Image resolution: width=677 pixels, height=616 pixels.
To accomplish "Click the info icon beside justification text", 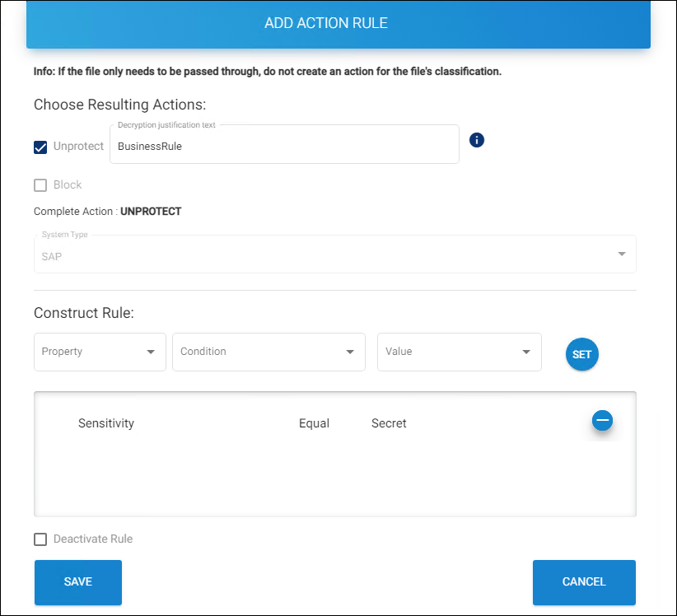I will tap(477, 140).
